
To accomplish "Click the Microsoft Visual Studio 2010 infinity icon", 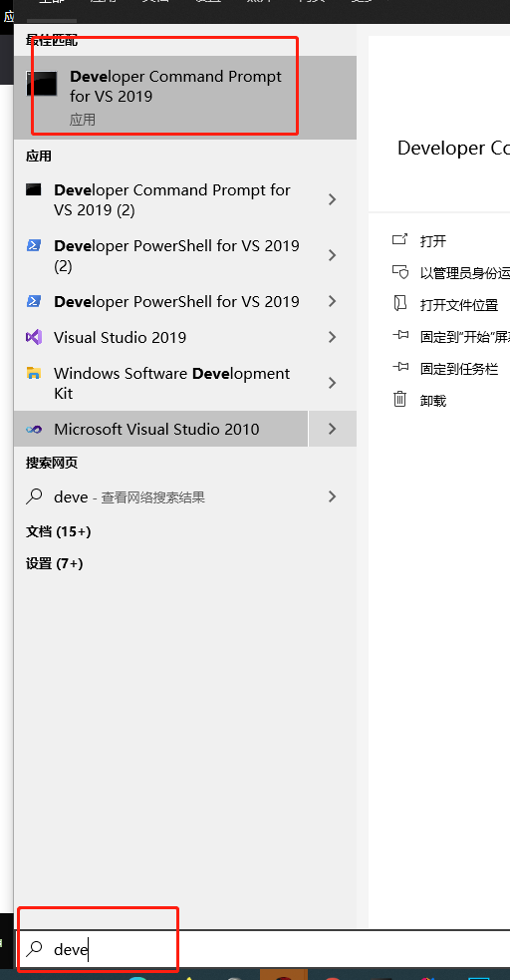I will [34, 430].
